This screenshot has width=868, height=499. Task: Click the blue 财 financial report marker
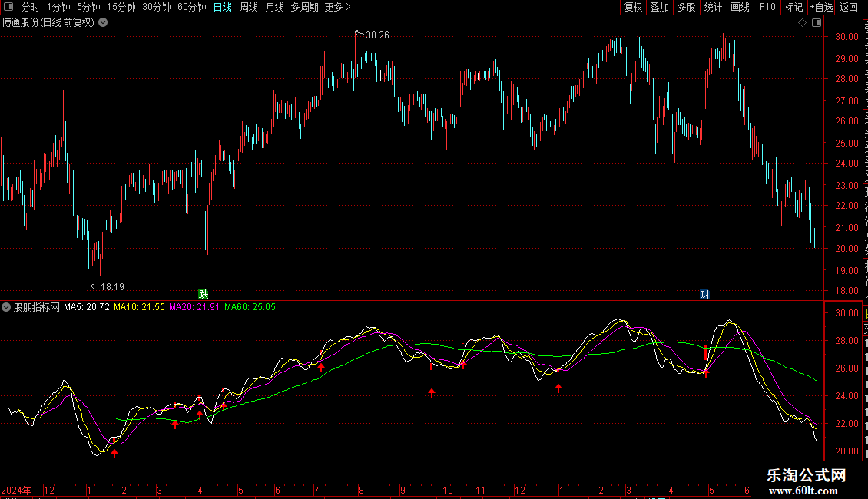704,294
